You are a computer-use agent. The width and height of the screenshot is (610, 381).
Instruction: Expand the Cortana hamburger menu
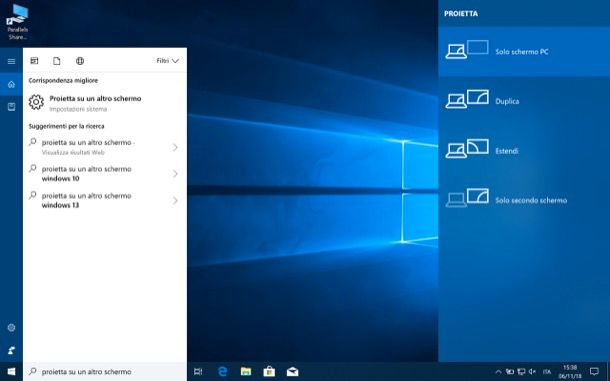[x=11, y=61]
